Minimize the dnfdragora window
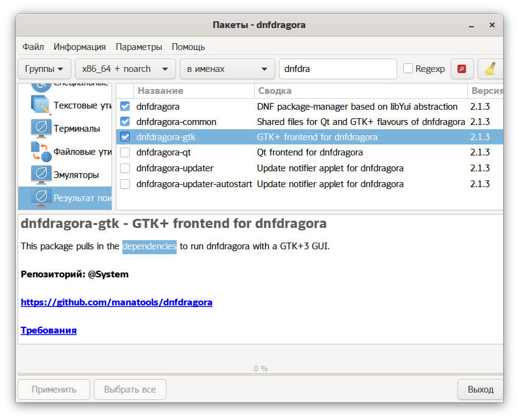 471,26
